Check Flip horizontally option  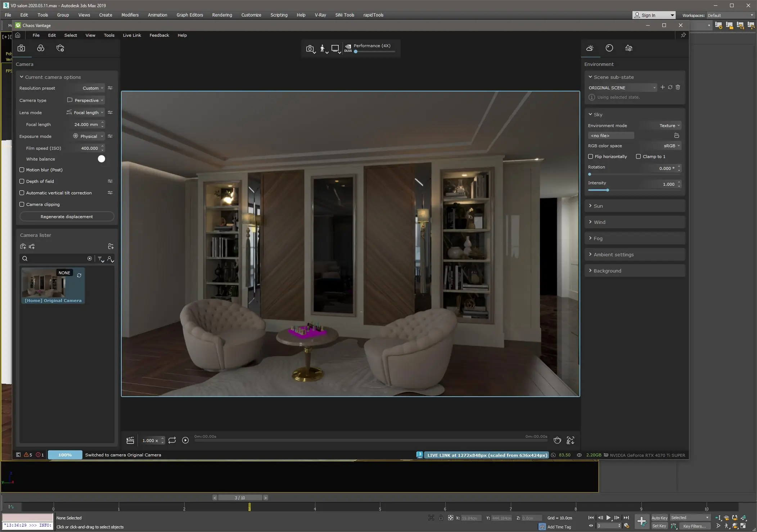tap(590, 157)
